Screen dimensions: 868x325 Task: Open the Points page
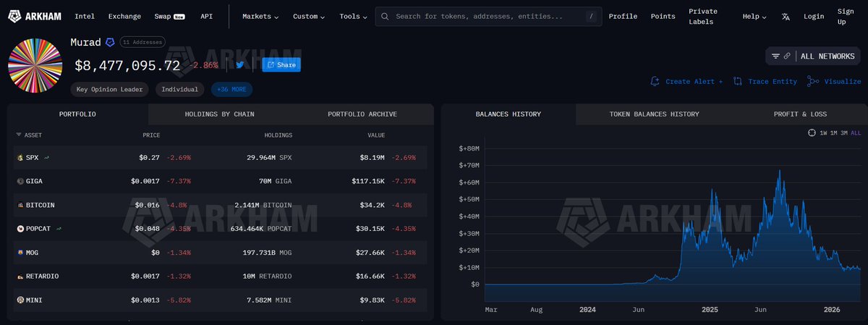pos(663,16)
